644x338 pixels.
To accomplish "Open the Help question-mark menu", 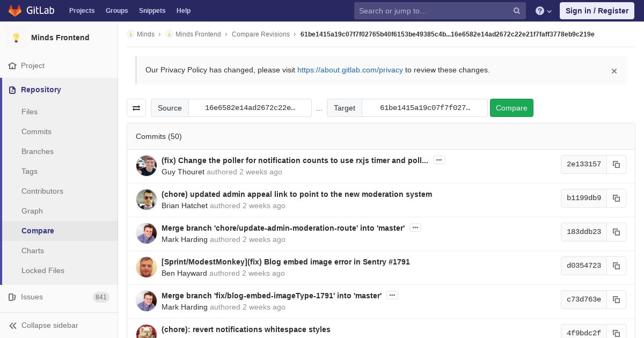I will 544,11.
